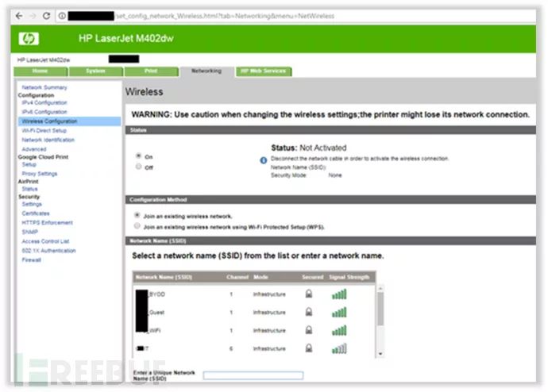
Task: Open Proxy Settings link
Action: (x=40, y=174)
